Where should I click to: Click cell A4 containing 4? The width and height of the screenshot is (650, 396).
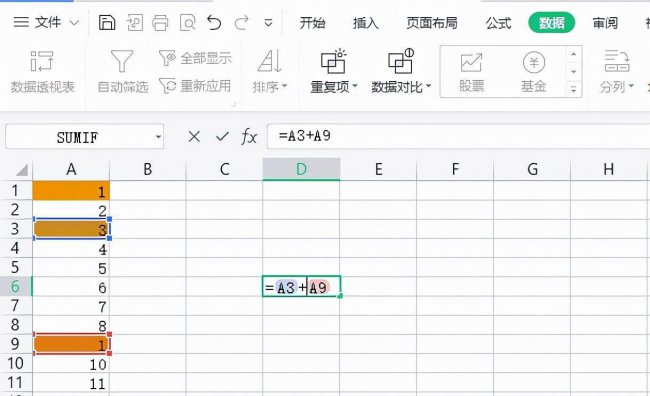[71, 248]
